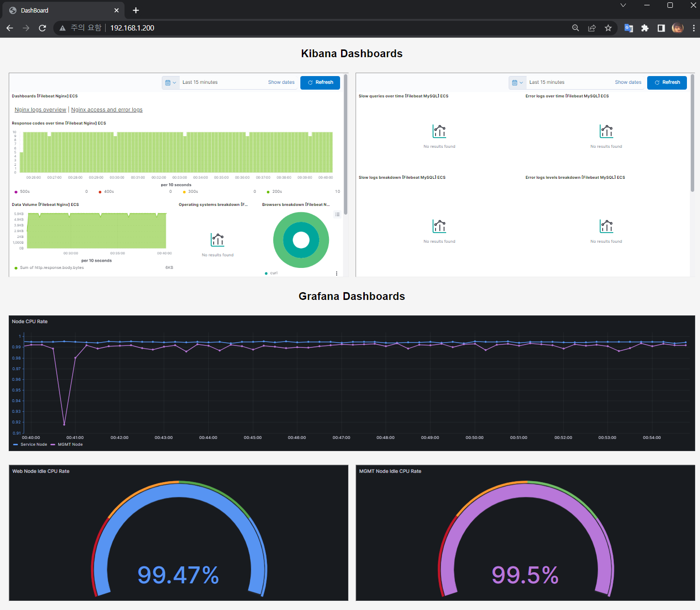Open calendar quick menu in MySQL panel
The width and height of the screenshot is (700, 610).
click(517, 82)
